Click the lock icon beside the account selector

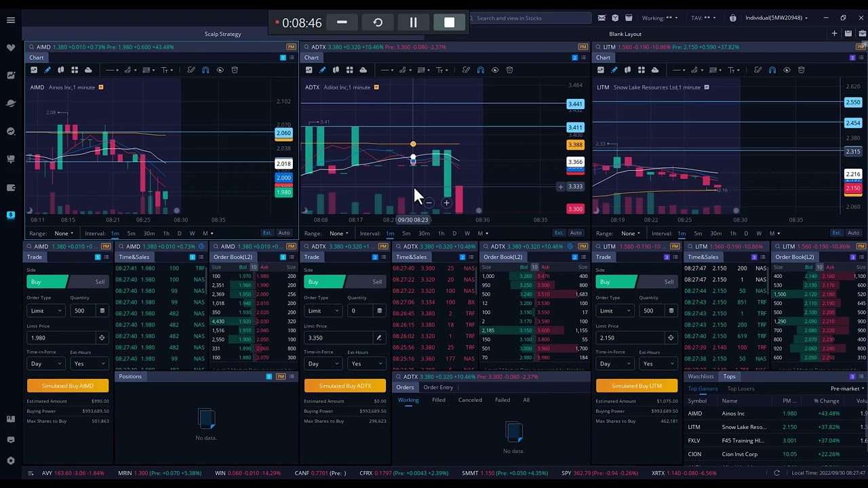pyautogui.click(x=732, y=18)
